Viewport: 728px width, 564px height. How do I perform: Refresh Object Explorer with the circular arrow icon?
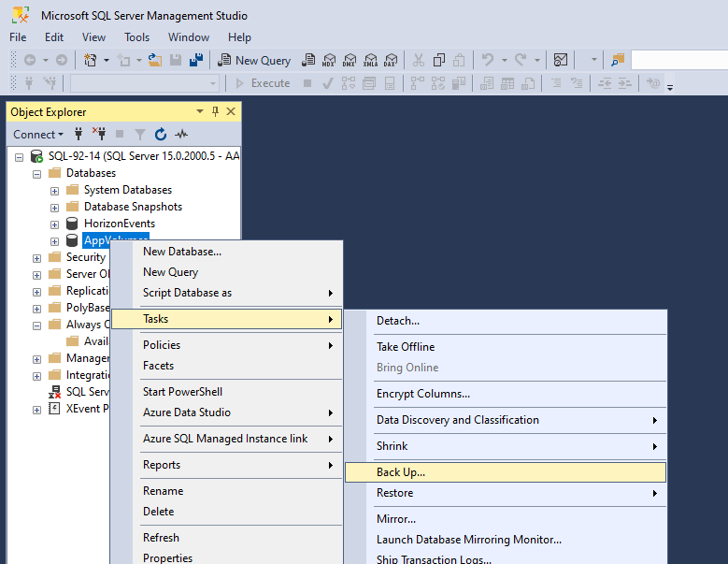161,135
